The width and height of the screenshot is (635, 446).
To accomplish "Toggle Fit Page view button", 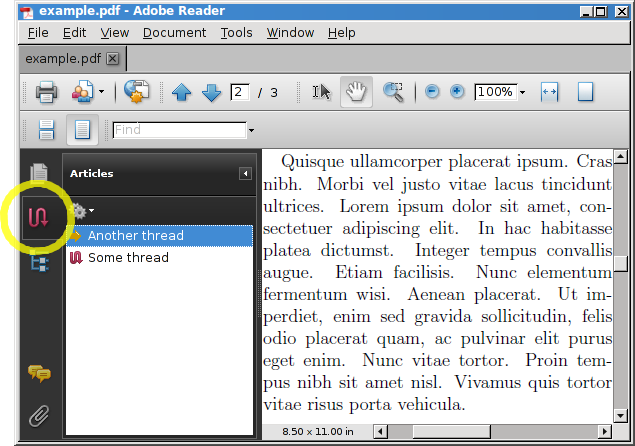I will 585,92.
